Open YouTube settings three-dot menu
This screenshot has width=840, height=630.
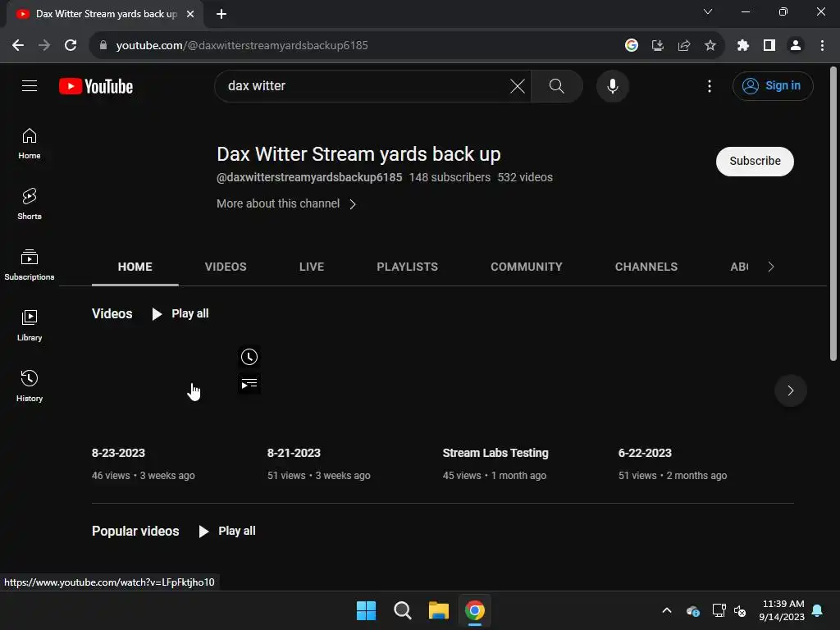pyautogui.click(x=710, y=85)
